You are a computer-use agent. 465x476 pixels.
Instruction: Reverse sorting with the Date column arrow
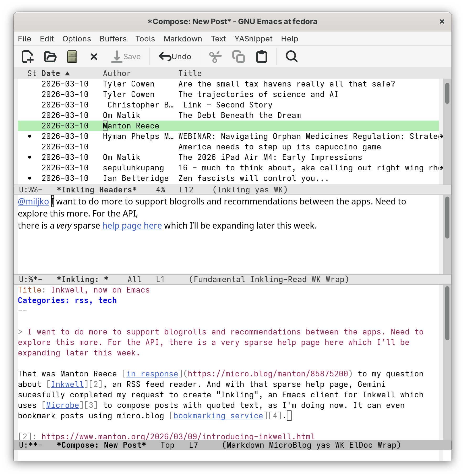pos(68,73)
